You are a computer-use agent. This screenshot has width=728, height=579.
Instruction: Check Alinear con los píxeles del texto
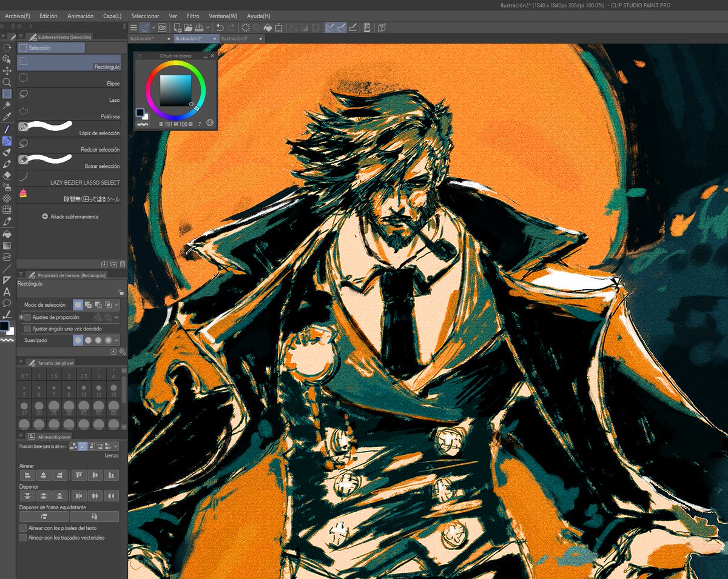(x=23, y=528)
